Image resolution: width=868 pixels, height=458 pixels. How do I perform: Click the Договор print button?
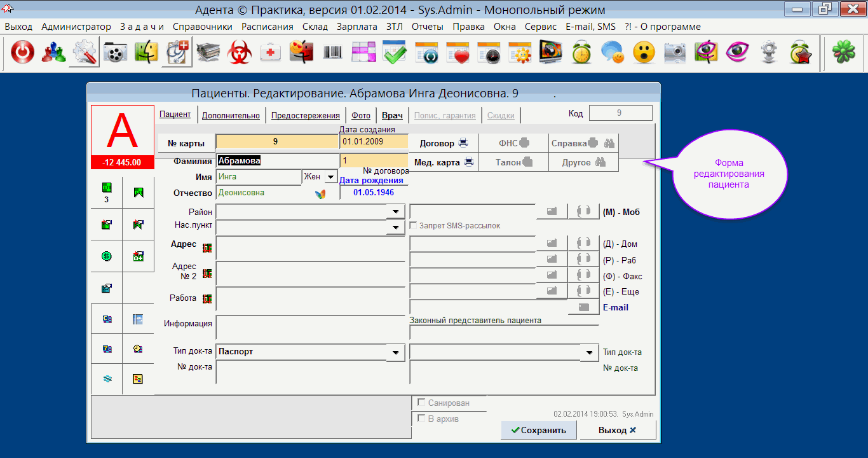(444, 143)
